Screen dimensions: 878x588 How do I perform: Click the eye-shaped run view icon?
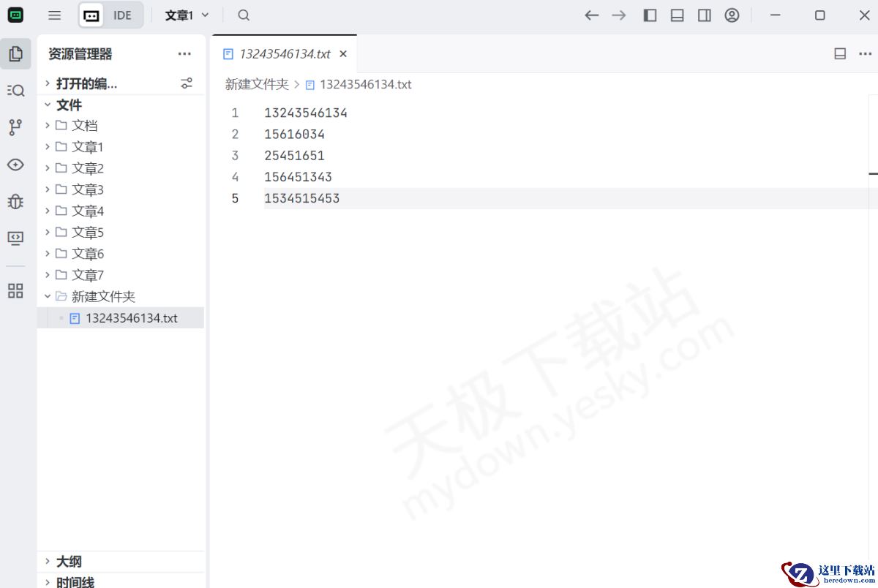click(15, 165)
